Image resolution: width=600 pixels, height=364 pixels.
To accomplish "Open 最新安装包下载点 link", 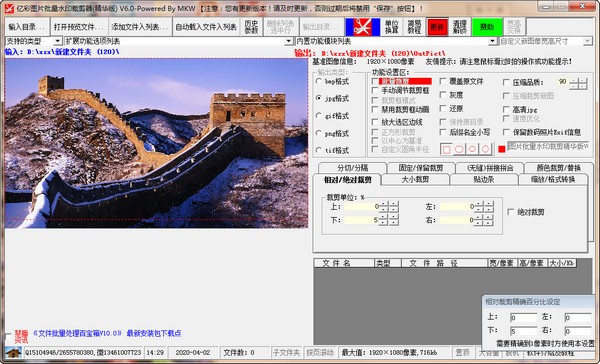I will coord(154,333).
